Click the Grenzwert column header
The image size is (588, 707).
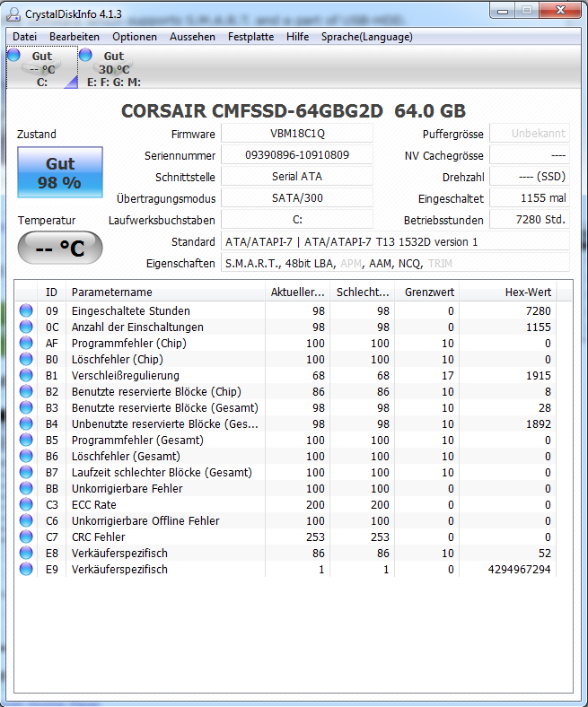(427, 292)
